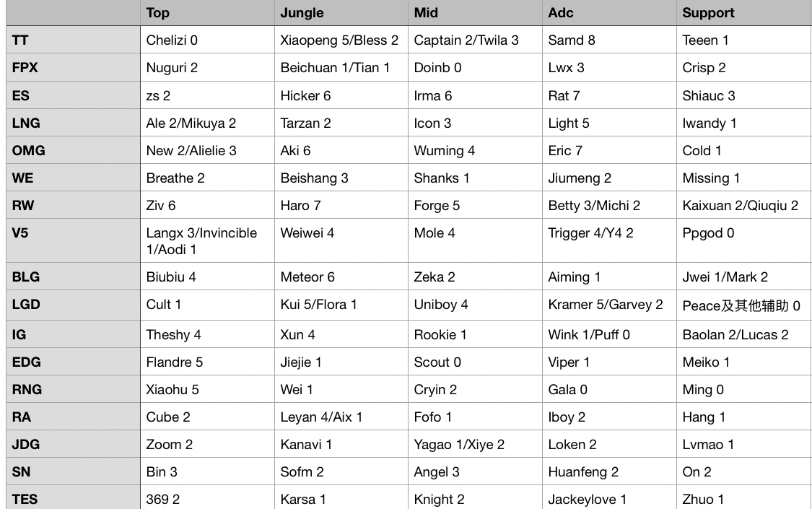Screen dimensions: 812x509
Task: Select the Jackeylove 1 cell
Action: click(x=608, y=498)
